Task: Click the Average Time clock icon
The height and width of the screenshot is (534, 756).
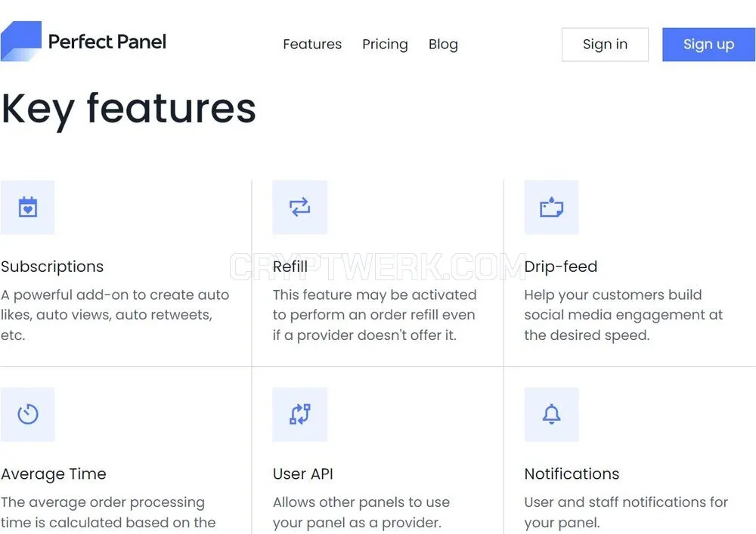Action: 27,415
